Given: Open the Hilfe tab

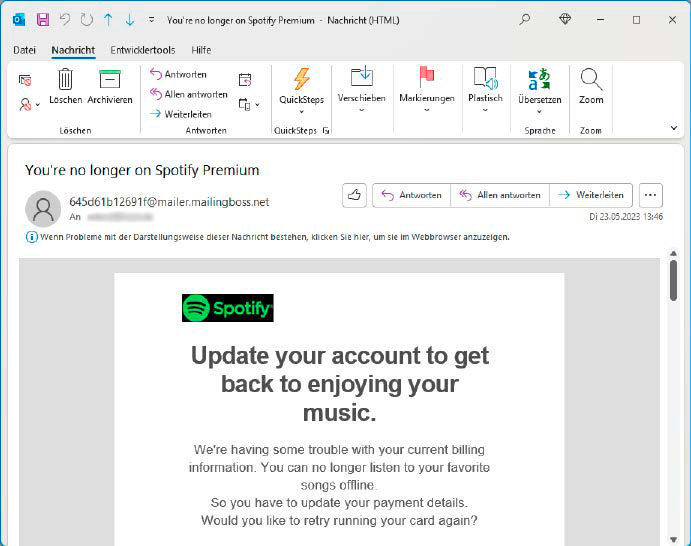Looking at the screenshot, I should [201, 50].
